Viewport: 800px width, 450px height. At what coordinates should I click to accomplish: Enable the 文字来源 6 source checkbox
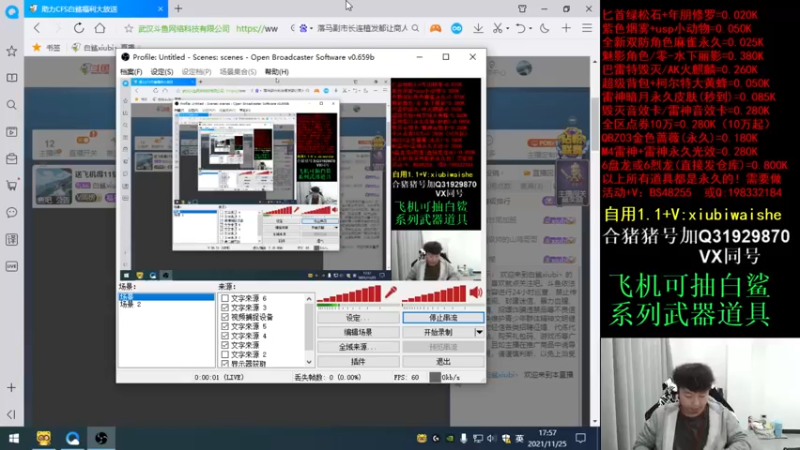(225, 298)
